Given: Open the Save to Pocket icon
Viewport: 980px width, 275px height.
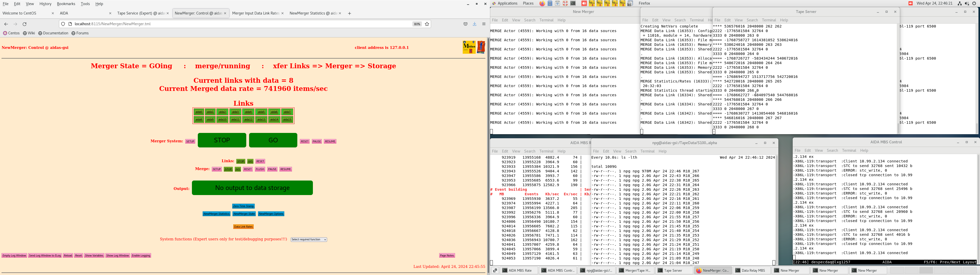Looking at the screenshot, I should coord(465,24).
